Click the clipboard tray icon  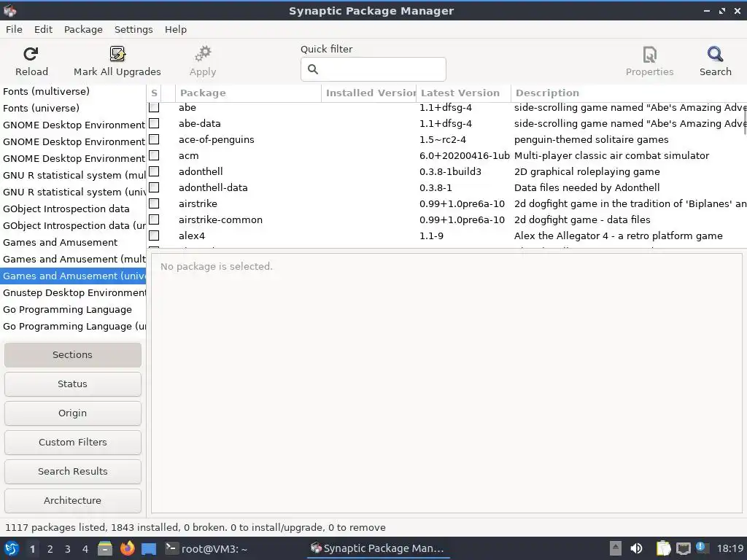[663, 548]
